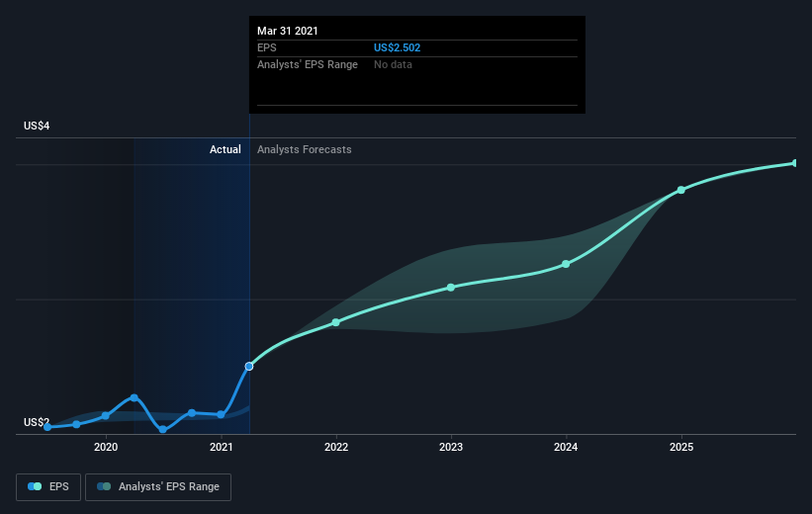Select the lowest EPS point in mid-2020
812x514 pixels.
coord(163,429)
